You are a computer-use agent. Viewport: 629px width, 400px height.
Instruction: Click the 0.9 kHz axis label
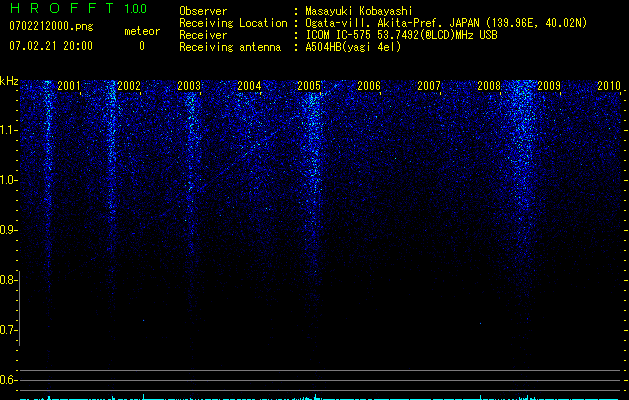pos(8,230)
